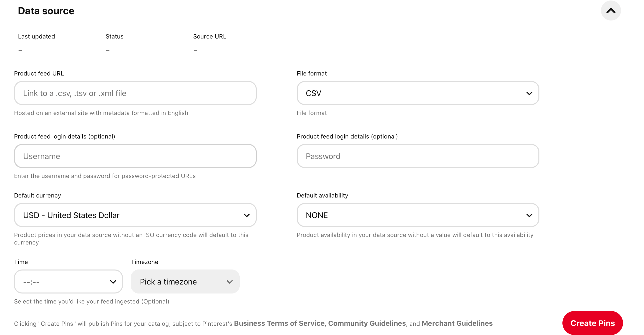The width and height of the screenshot is (644, 335).
Task: Select CSV in the File format selector
Action: (x=418, y=93)
